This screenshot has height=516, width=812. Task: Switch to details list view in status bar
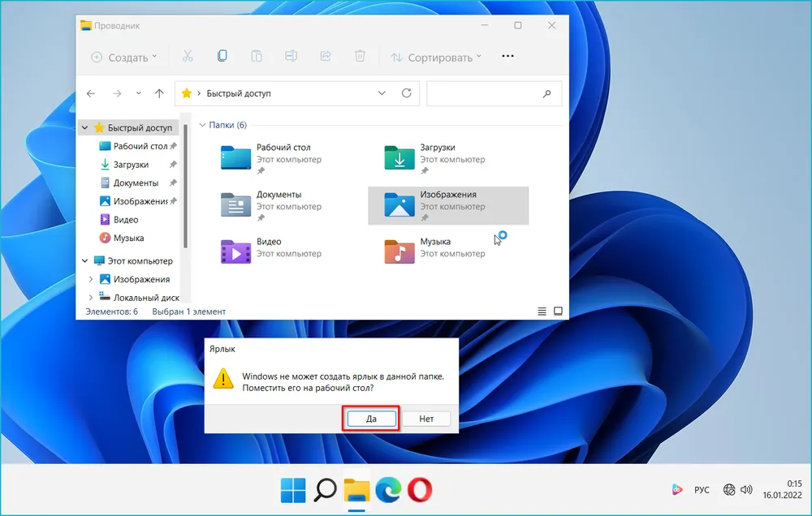tap(542, 312)
